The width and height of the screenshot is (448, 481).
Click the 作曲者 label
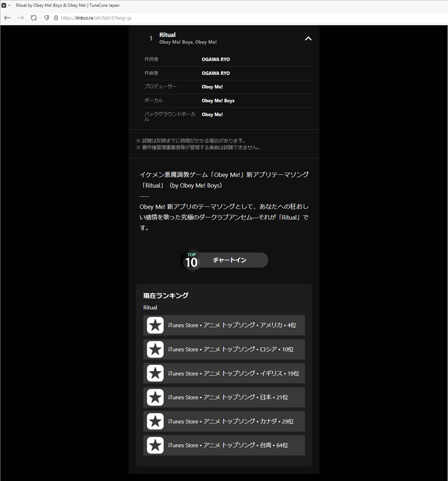tap(151, 73)
